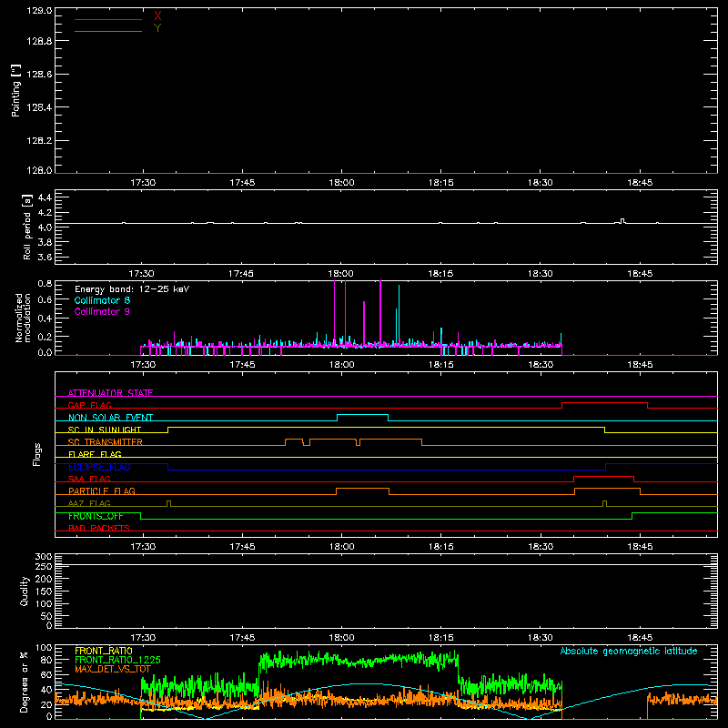728x728 pixels.
Task: Click the red X legend line
Action: click(x=108, y=19)
